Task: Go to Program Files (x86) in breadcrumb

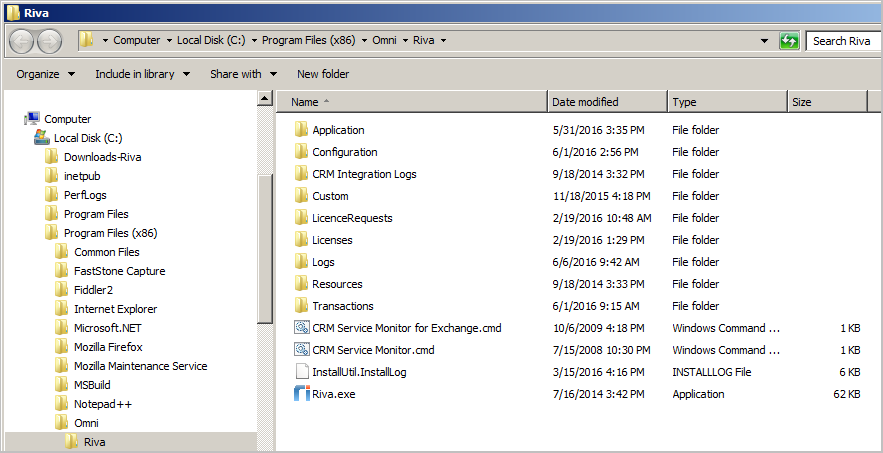Action: click(x=309, y=40)
